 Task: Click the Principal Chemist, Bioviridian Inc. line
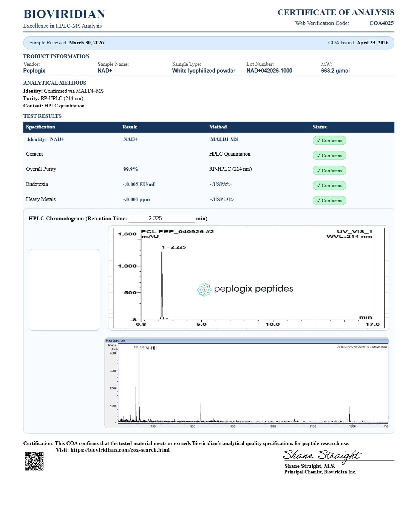(x=320, y=472)
